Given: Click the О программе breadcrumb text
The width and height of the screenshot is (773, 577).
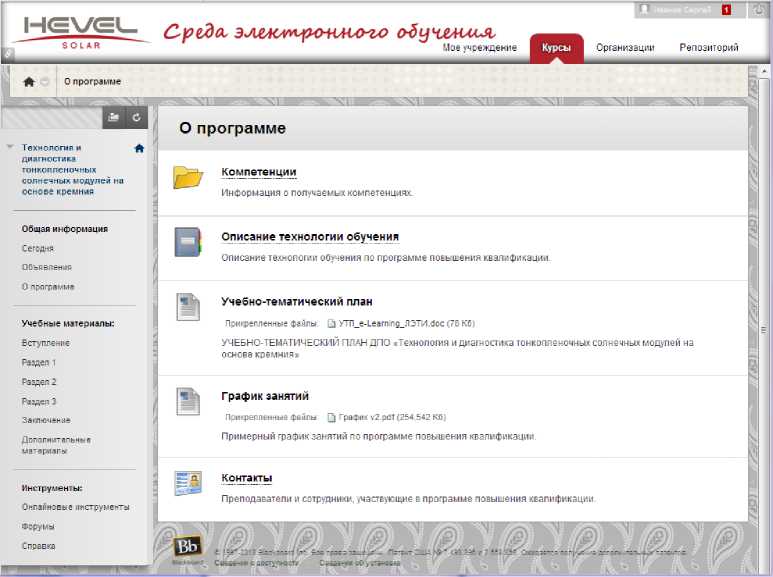Looking at the screenshot, I should coord(93,82).
